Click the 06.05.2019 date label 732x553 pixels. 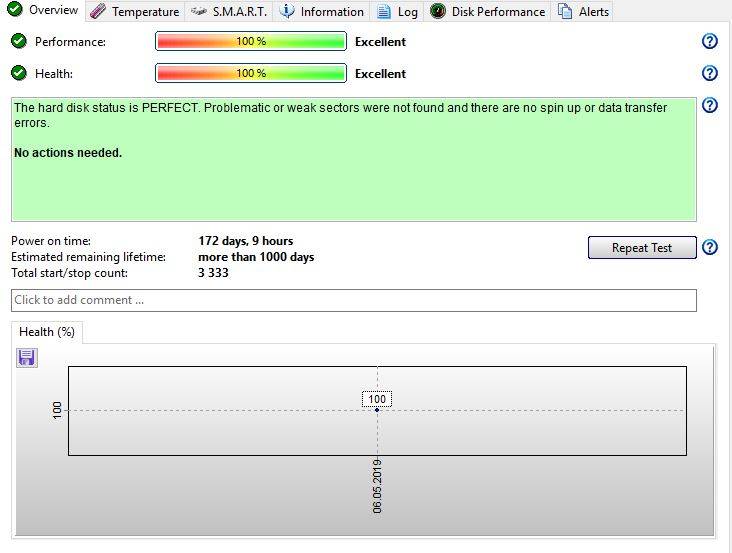point(377,486)
